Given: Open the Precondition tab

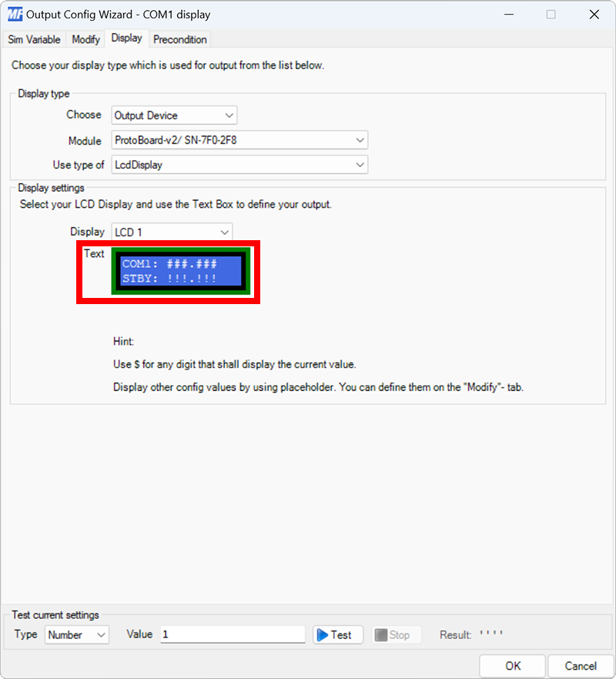Looking at the screenshot, I should [179, 39].
